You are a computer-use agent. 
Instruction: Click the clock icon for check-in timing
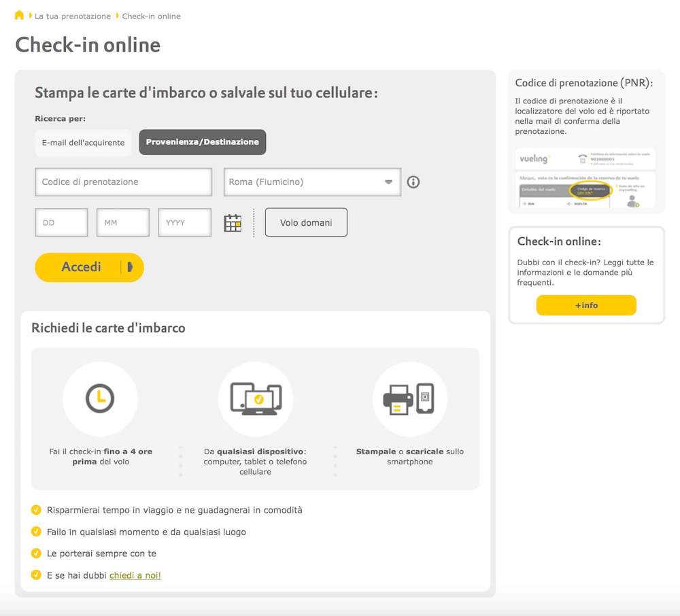100,400
